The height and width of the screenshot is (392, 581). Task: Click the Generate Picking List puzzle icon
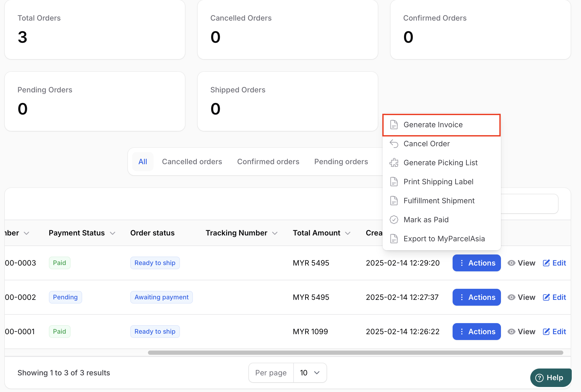394,163
